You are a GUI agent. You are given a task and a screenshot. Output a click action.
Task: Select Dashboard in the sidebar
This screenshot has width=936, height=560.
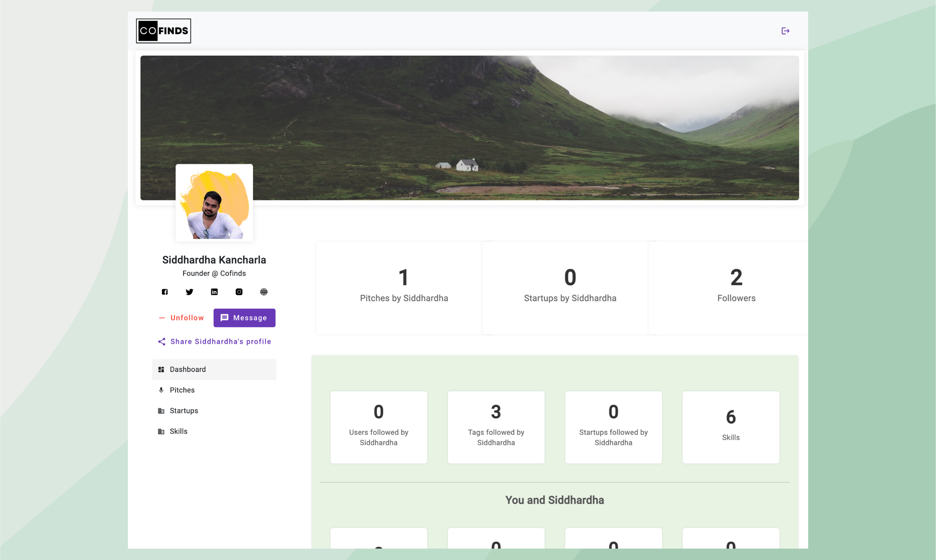pyautogui.click(x=214, y=370)
